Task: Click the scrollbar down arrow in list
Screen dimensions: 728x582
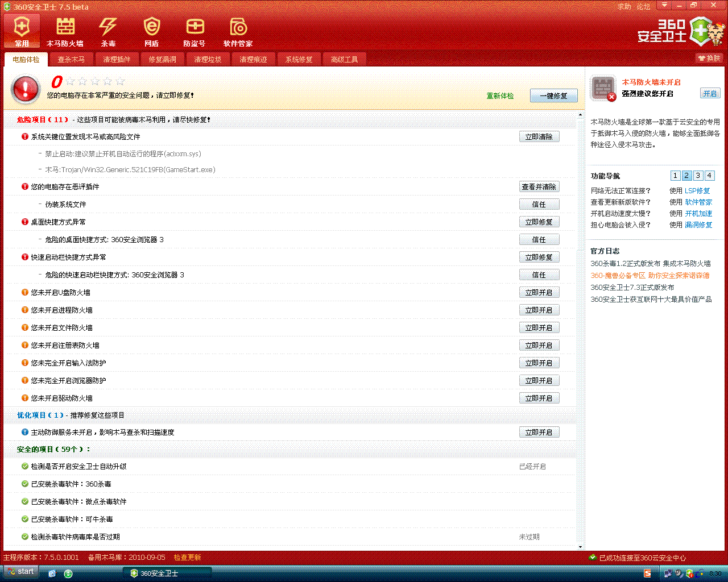Action: 580,547
